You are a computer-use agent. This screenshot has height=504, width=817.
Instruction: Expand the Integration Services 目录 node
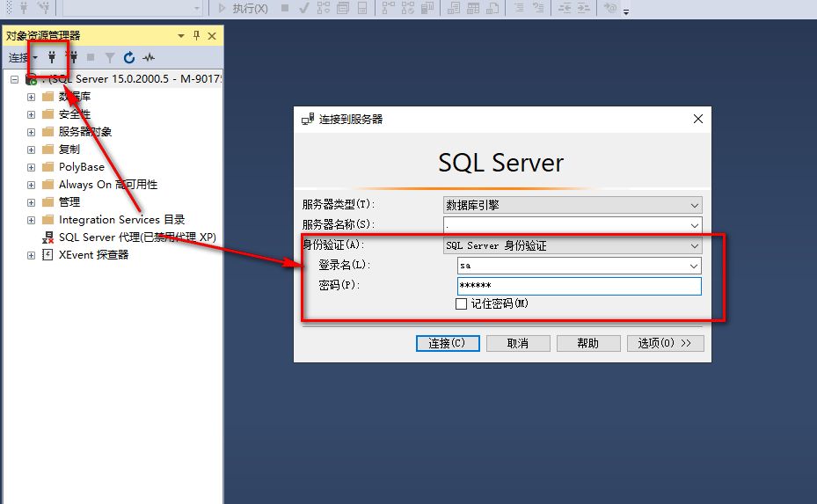pyautogui.click(x=32, y=220)
